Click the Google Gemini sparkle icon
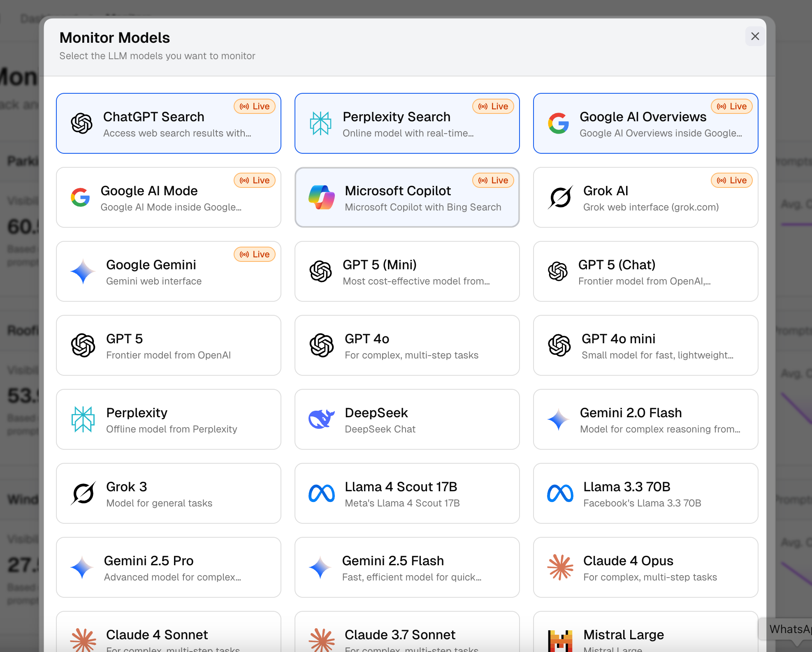This screenshot has height=652, width=812. point(83,271)
